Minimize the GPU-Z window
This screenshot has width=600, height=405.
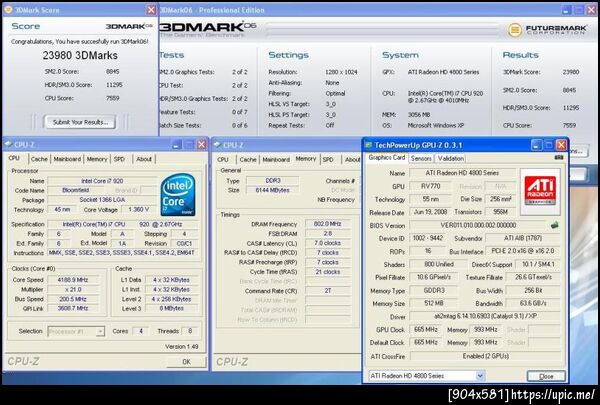pos(536,145)
